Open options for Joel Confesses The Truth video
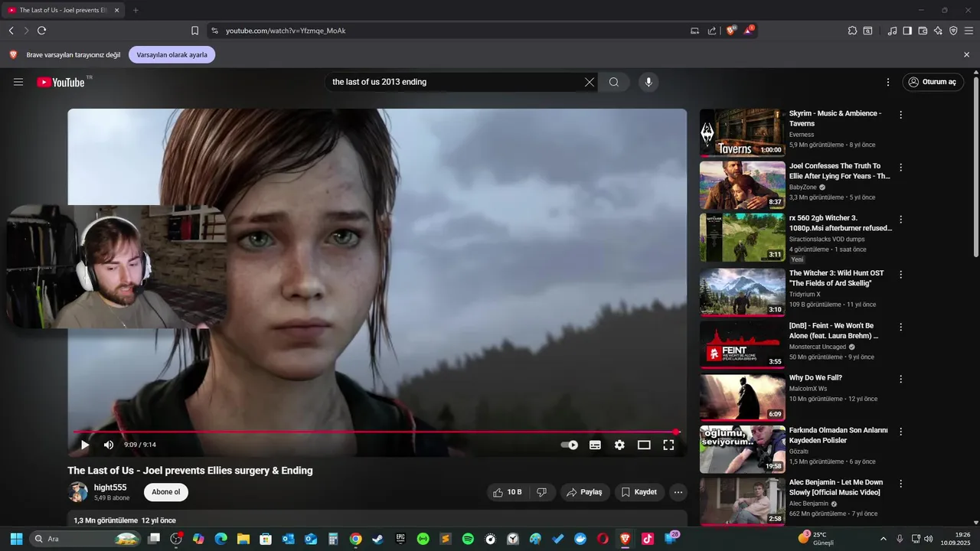 901,167
